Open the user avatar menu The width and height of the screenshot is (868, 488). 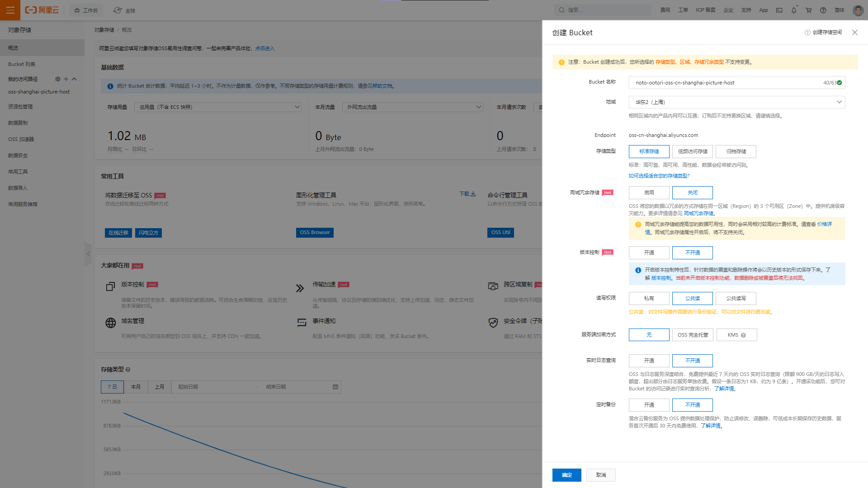click(x=858, y=10)
